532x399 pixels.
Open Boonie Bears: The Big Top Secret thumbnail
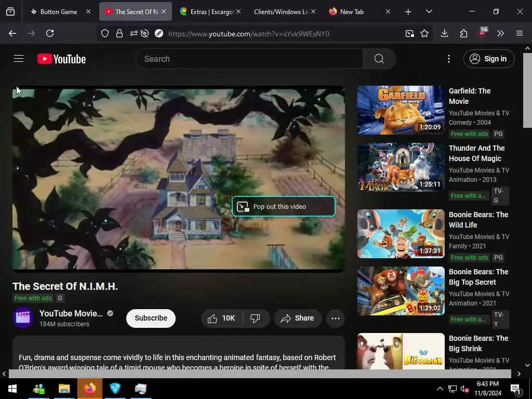[401, 291]
